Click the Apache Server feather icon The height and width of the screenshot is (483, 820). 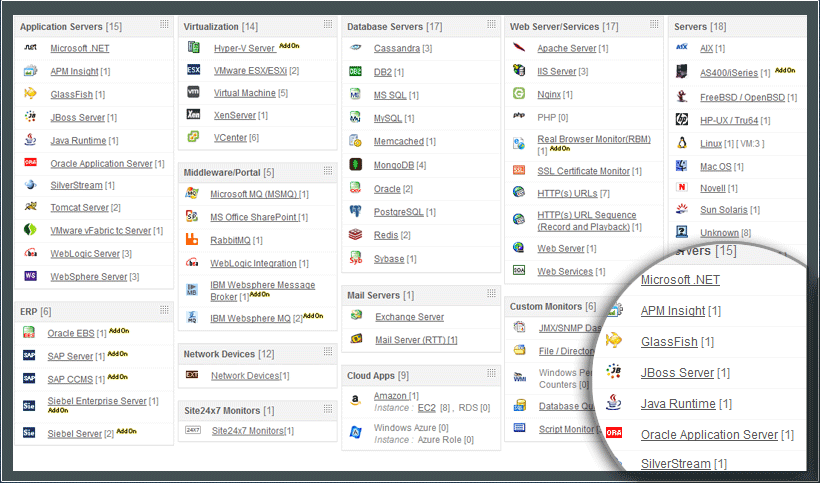point(519,48)
